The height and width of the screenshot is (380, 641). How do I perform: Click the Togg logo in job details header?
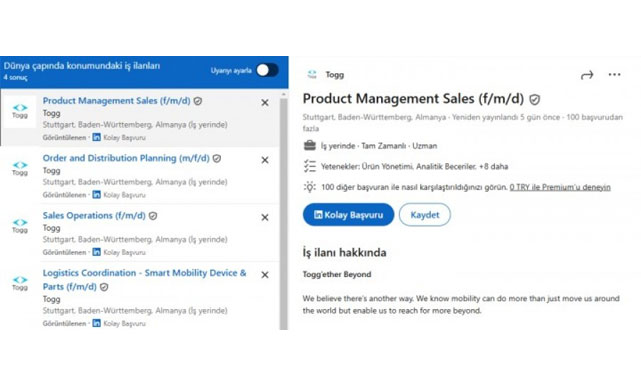(x=312, y=74)
